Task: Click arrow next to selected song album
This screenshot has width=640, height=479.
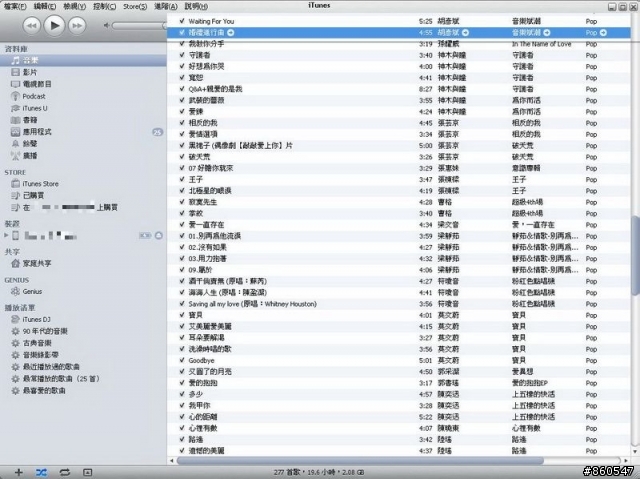Action: pos(547,32)
